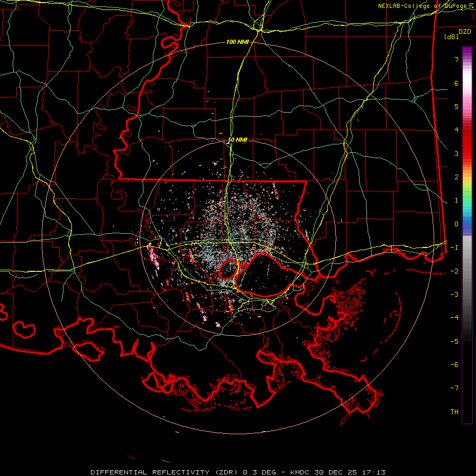Image resolution: width=476 pixels, height=476 pixels.
Task: Click the -6 value on color scale
Action: 454,365
